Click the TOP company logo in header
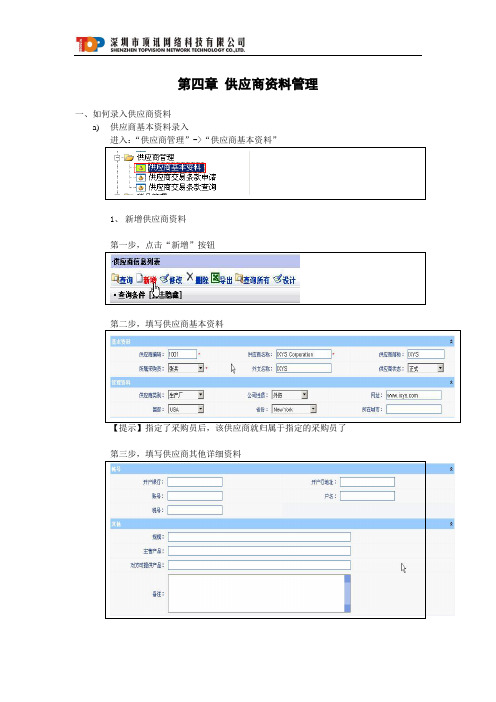496x702 pixels. coord(90,44)
